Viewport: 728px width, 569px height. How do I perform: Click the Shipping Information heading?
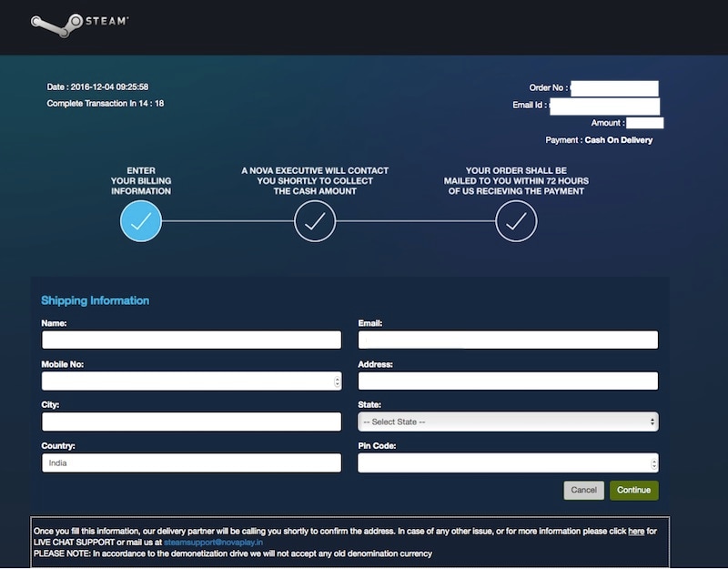pos(96,300)
